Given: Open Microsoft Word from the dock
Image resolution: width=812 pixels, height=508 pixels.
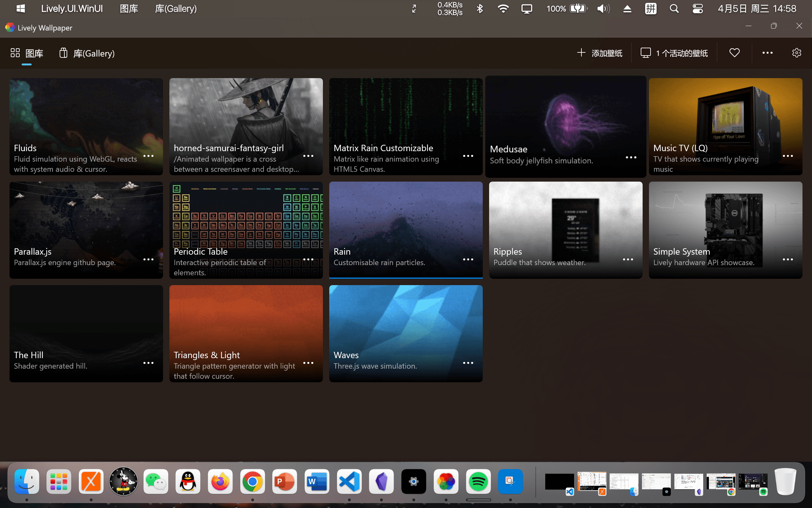Looking at the screenshot, I should (317, 481).
